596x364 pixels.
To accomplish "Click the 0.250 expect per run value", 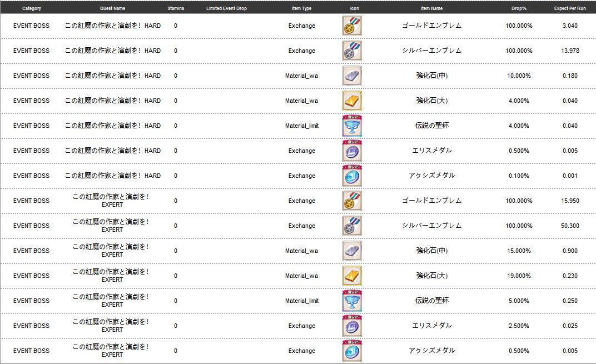I will [x=570, y=301].
